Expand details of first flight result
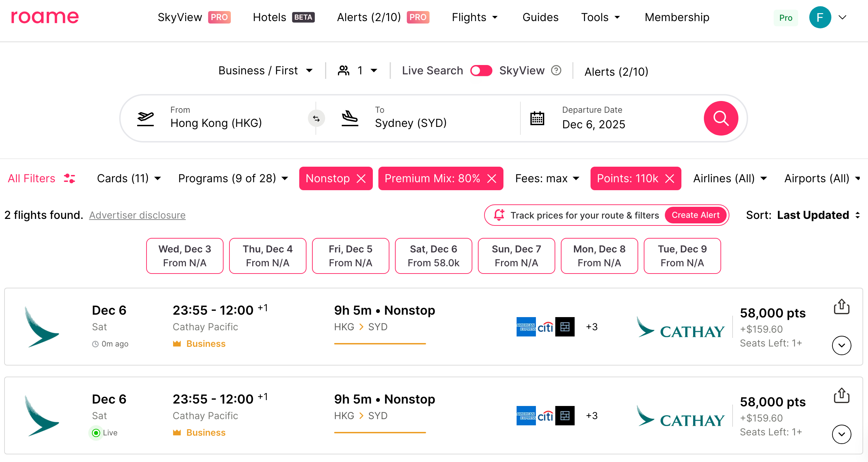The image size is (868, 462). pos(841,345)
